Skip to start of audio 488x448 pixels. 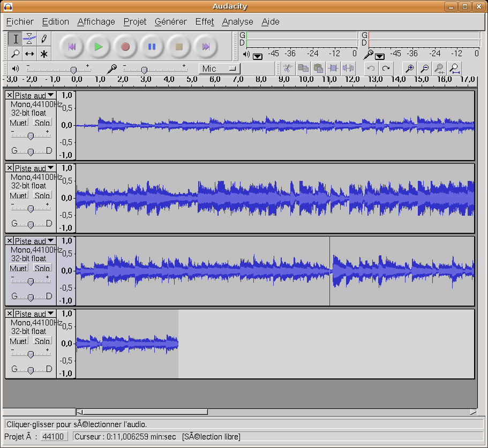click(x=72, y=47)
